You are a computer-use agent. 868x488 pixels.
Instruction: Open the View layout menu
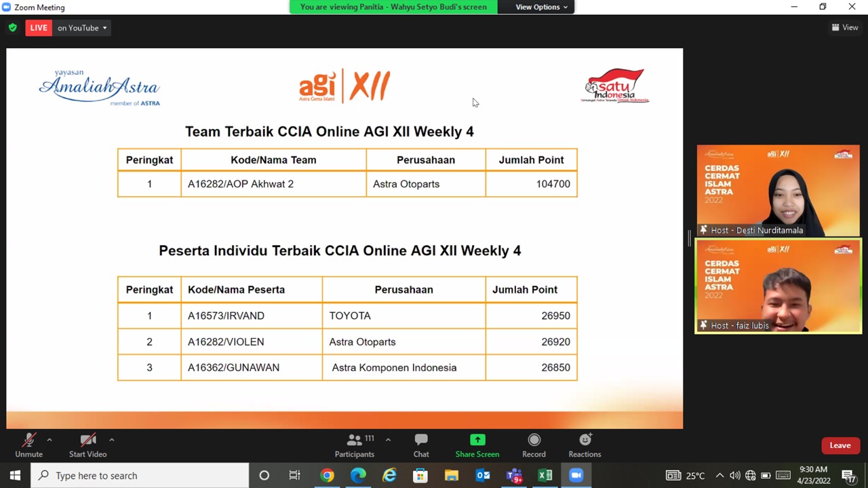click(x=845, y=28)
